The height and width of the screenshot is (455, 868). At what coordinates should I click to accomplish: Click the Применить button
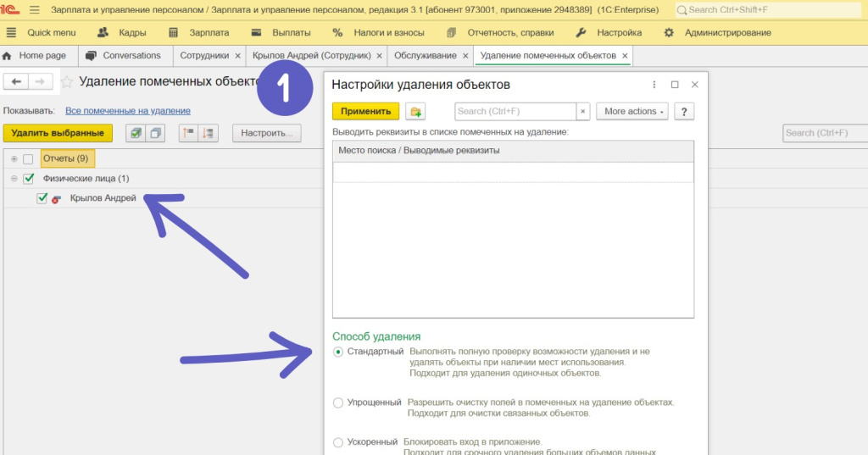pos(365,111)
